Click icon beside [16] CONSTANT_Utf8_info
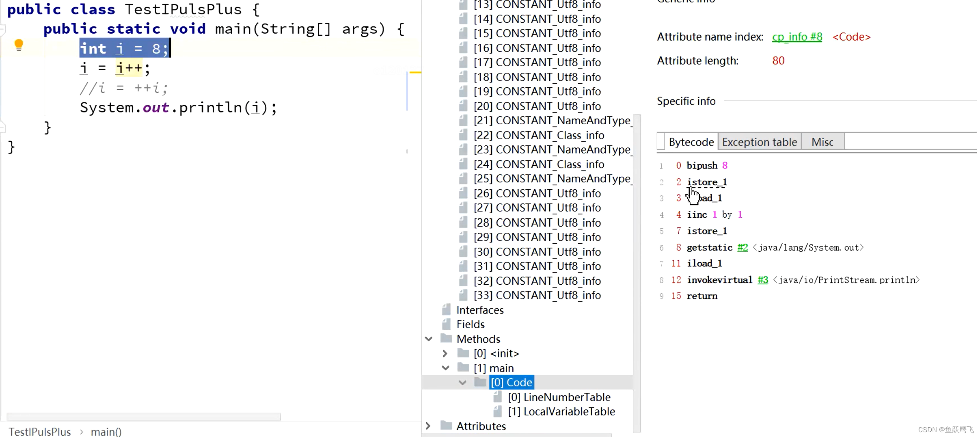 [x=463, y=48]
